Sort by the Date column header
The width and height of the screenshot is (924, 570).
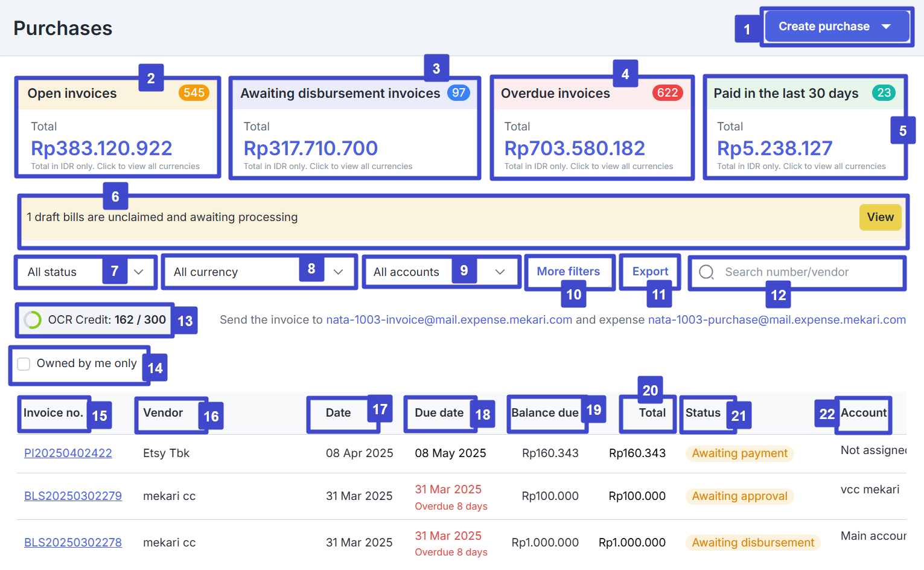coord(338,413)
